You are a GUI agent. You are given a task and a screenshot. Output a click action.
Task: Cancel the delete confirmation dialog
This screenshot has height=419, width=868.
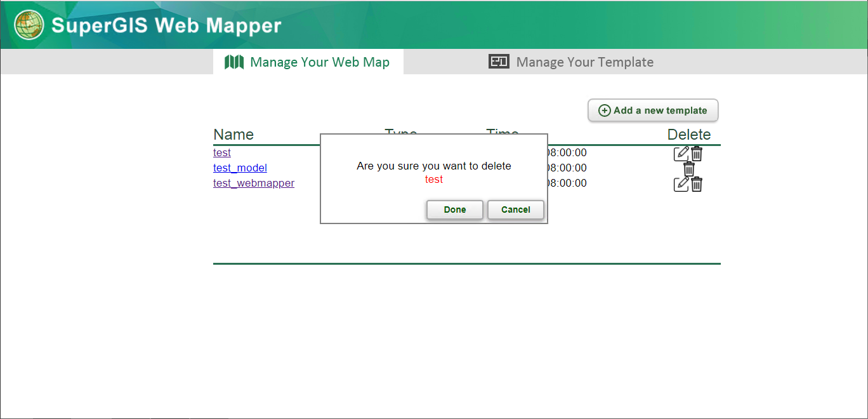515,209
